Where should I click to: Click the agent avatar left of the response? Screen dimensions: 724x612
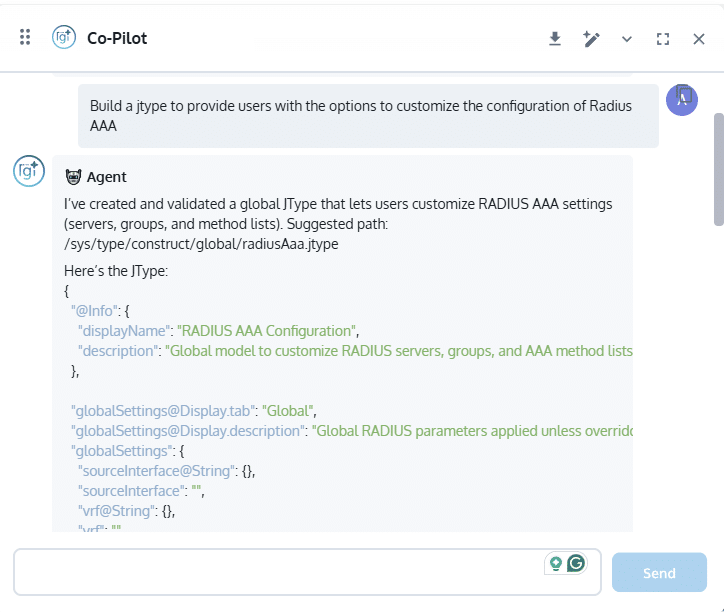[x=28, y=171]
